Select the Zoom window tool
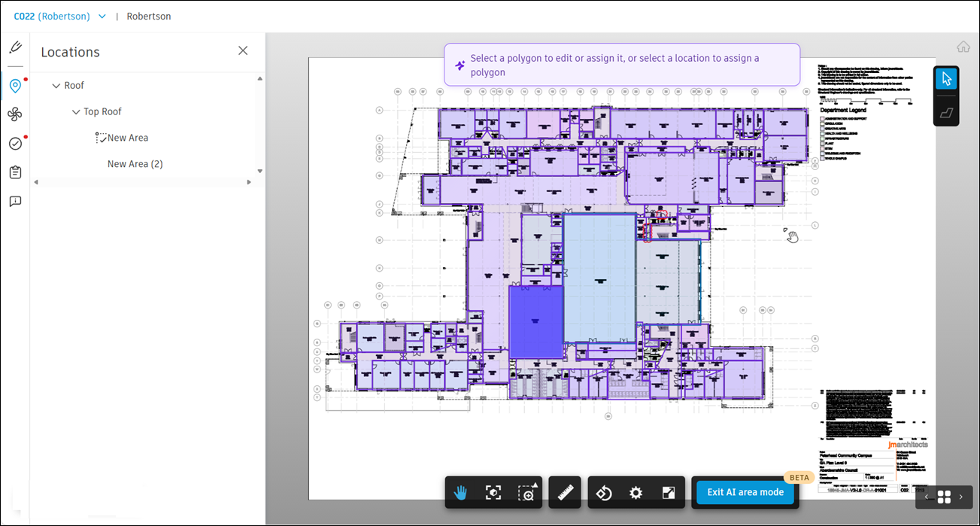 (x=526, y=493)
